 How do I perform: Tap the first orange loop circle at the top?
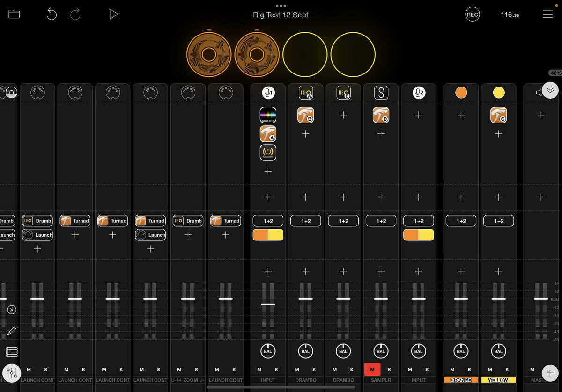[208, 54]
